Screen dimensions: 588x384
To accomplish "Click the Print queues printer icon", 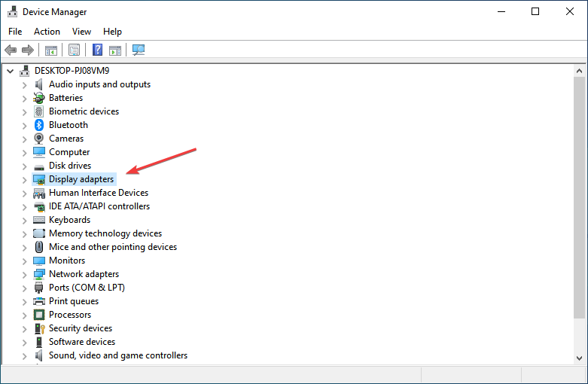I will pos(39,301).
